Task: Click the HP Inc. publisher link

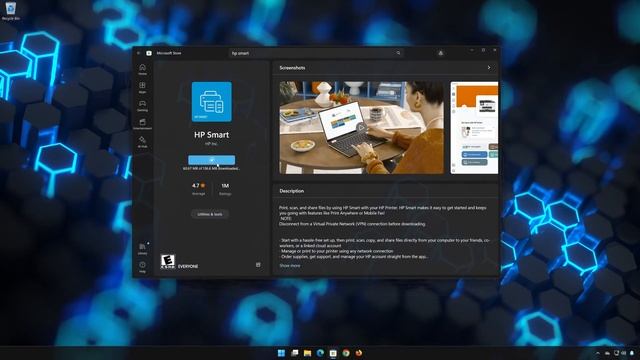Action: (211, 144)
